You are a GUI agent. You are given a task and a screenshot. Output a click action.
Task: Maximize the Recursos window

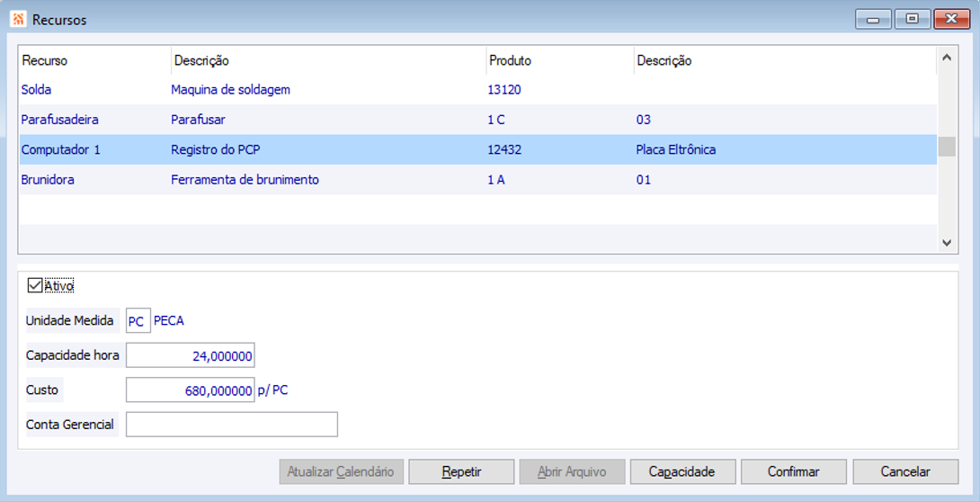[x=912, y=20]
